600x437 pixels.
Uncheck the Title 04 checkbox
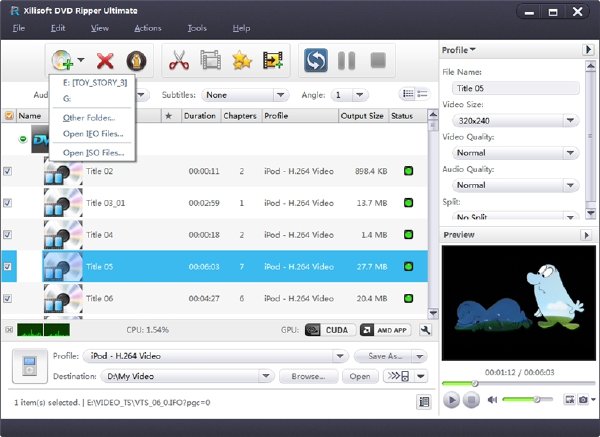coord(7,235)
